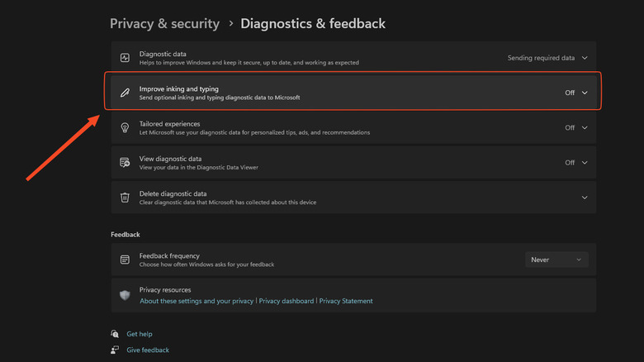The image size is (644, 362).
Task: Click the Delete diagnostic data trash icon
Action: pyautogui.click(x=125, y=198)
